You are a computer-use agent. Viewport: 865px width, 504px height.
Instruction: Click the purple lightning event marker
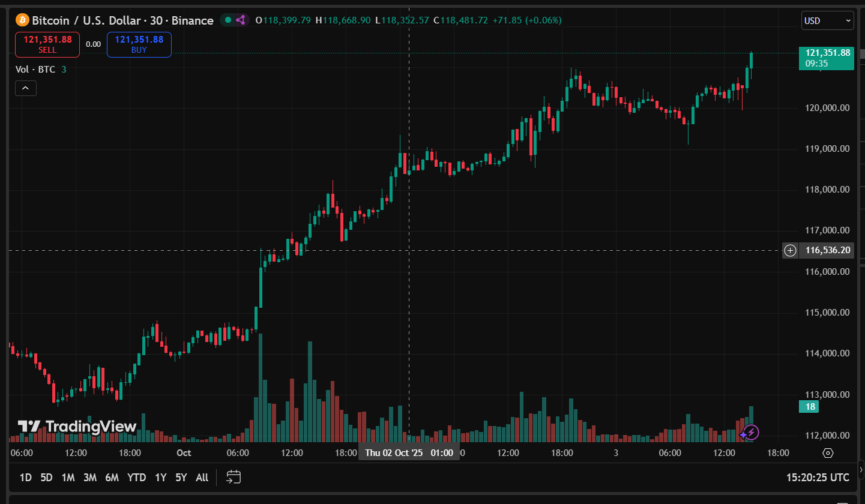pyautogui.click(x=750, y=432)
